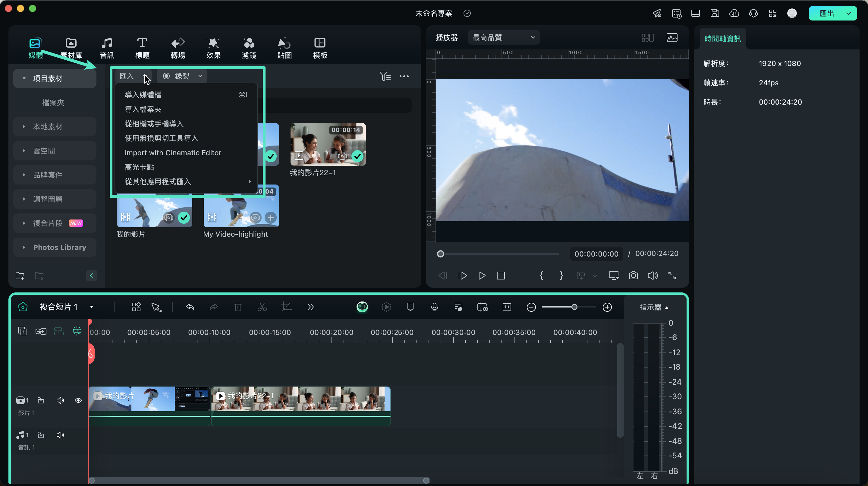Open the AI copilot assistant icon
Viewport: 868px width, 486px height.
362,307
